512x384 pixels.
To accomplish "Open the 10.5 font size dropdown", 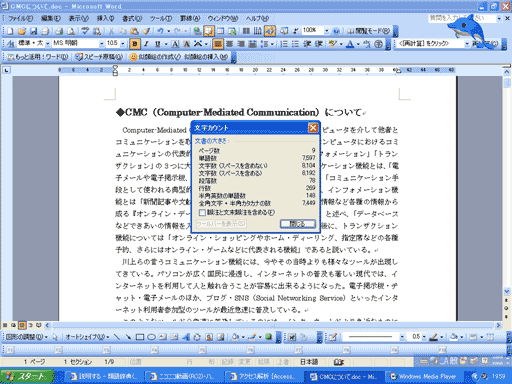I will point(123,44).
